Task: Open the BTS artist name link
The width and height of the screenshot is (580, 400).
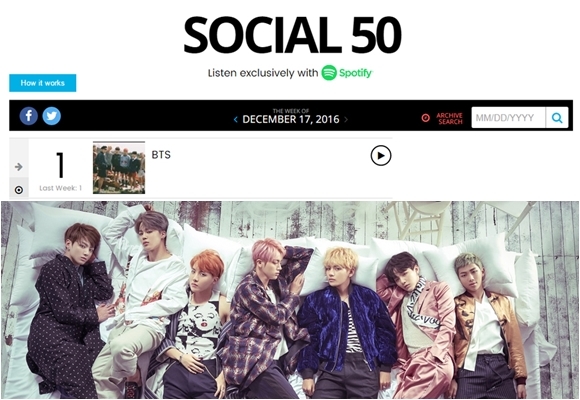Action: point(161,155)
